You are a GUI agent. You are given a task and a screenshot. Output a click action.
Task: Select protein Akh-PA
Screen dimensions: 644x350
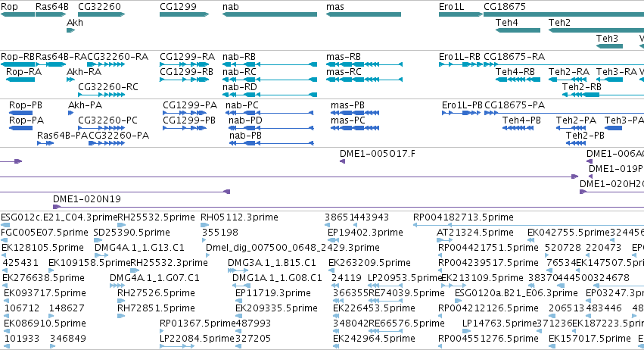tap(85, 105)
